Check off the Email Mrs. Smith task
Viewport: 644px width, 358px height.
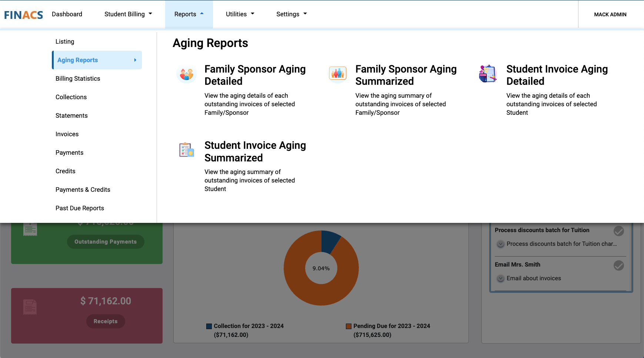[x=619, y=265]
